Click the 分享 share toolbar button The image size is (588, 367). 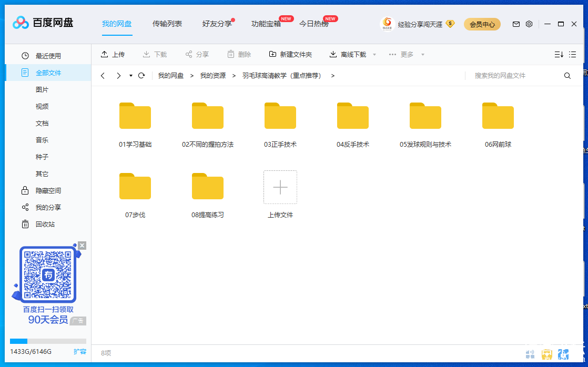coord(197,54)
